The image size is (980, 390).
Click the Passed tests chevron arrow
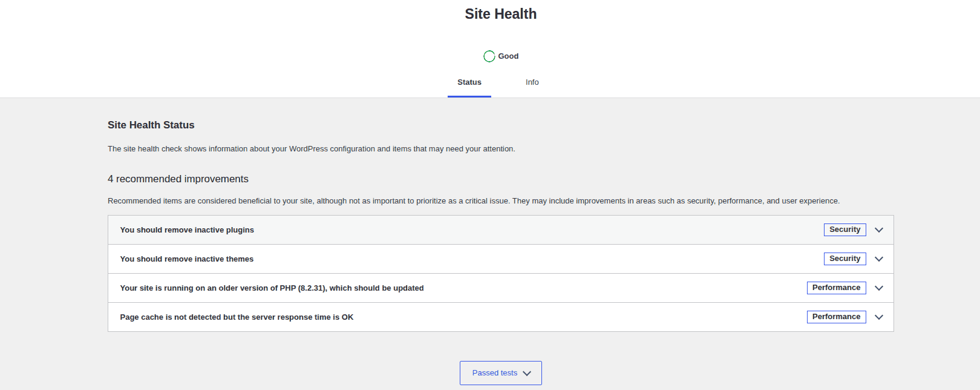click(527, 374)
